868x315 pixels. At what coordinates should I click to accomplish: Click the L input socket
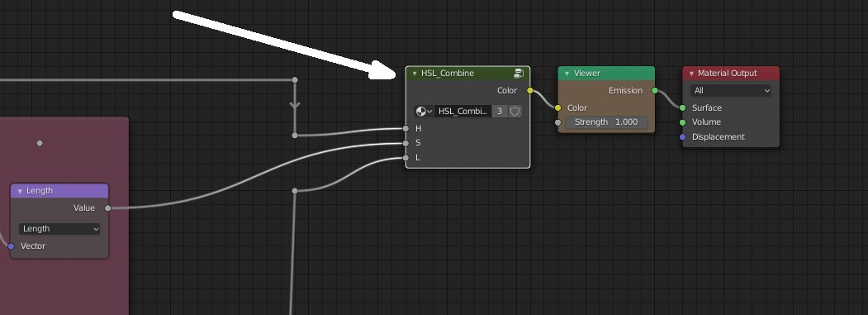[406, 157]
